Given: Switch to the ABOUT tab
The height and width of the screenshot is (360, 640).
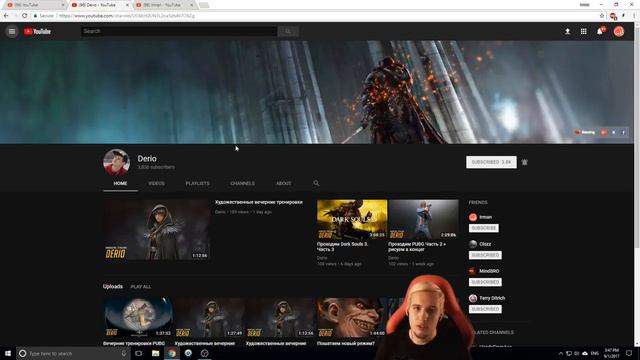Looking at the screenshot, I should 284,184.
